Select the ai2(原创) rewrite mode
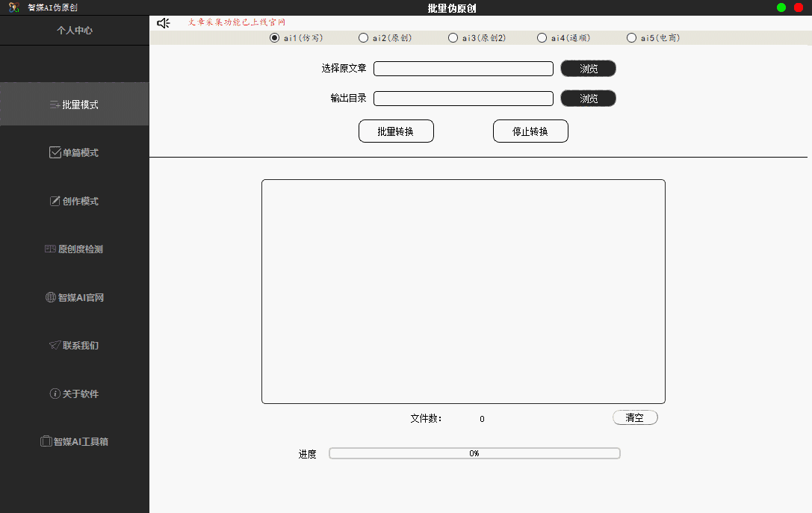812x513 pixels. click(364, 37)
